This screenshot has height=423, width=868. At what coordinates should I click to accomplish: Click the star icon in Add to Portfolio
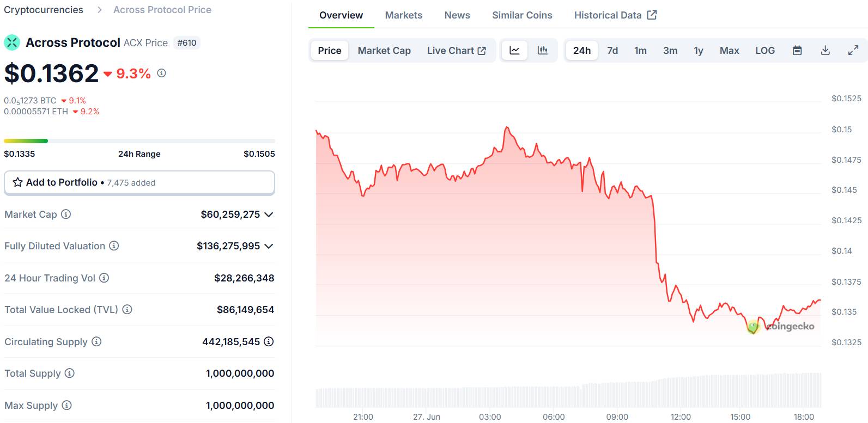(18, 182)
